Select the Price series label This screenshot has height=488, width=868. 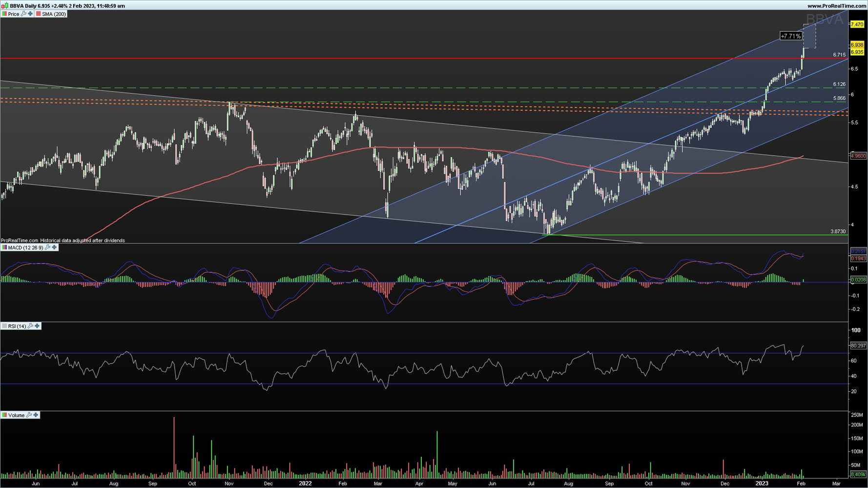[14, 14]
